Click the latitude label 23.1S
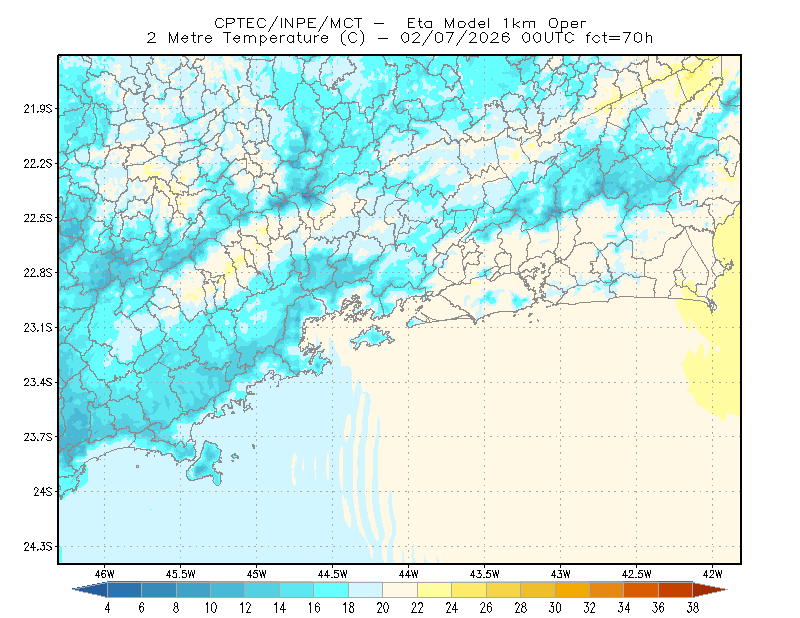Image resolution: width=800 pixels, height=618 pixels. (x=38, y=327)
